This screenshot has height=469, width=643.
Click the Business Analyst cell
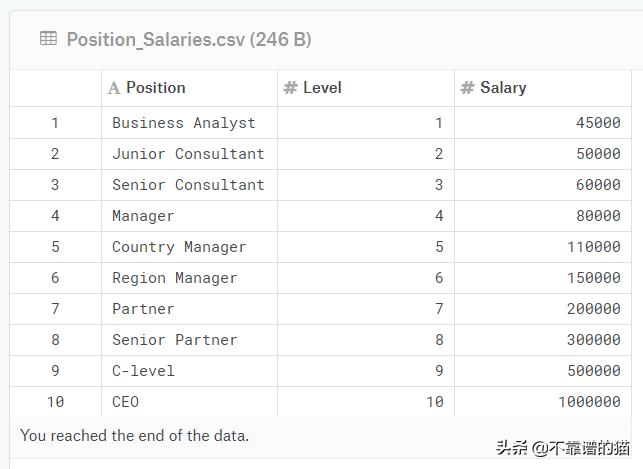tap(184, 123)
